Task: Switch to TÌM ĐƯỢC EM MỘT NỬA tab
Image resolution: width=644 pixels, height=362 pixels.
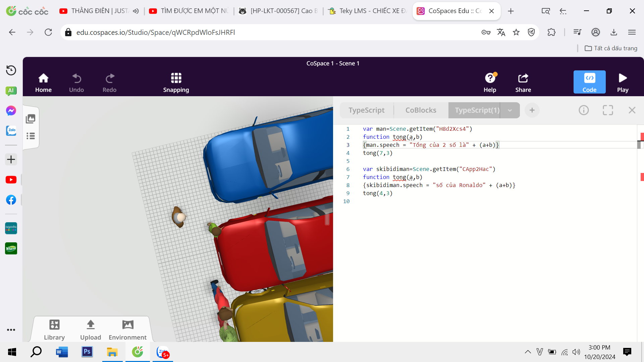Action: (190, 11)
